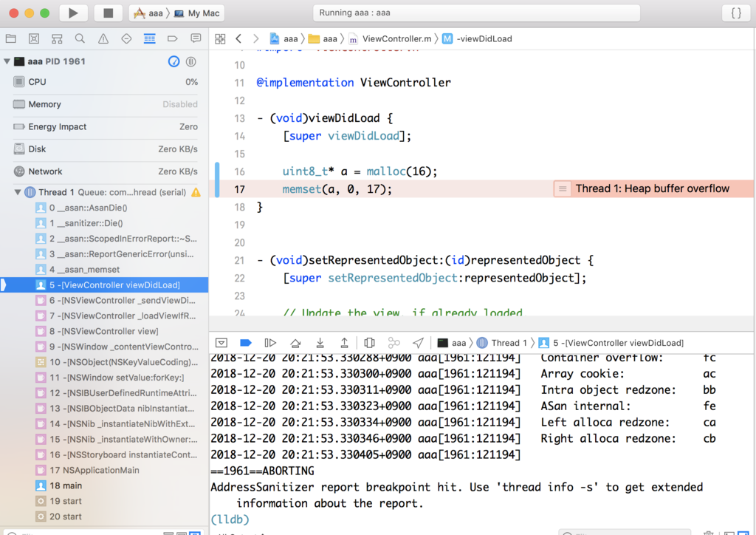
Task: Select the Energy Impact gauge
Action: click(x=105, y=126)
